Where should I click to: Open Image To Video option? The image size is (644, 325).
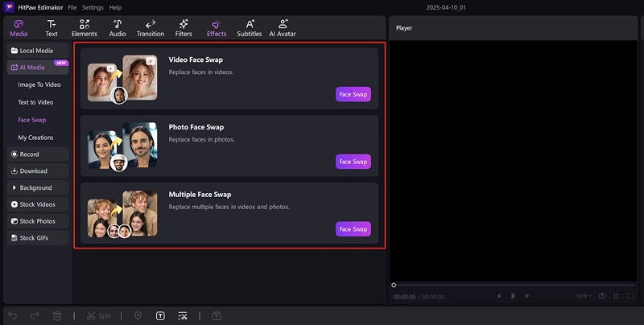coord(39,84)
